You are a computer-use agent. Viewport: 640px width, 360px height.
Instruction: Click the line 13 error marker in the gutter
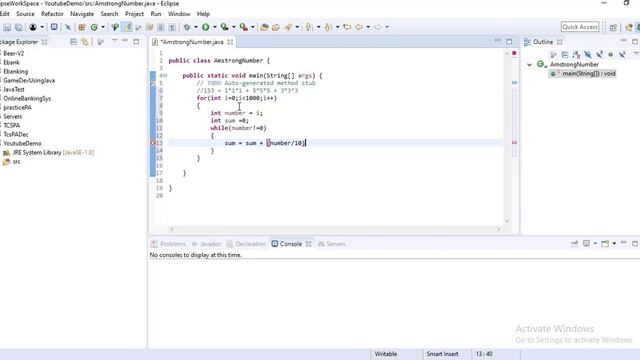point(153,143)
